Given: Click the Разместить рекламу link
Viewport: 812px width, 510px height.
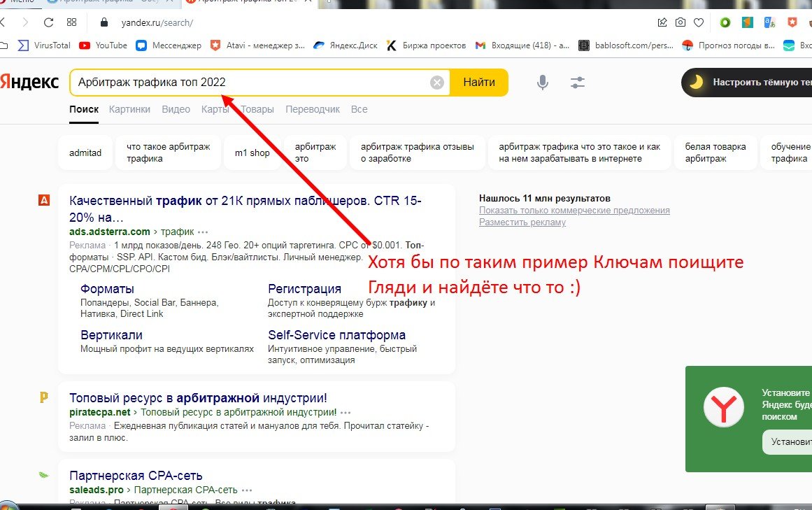Looking at the screenshot, I should [522, 222].
